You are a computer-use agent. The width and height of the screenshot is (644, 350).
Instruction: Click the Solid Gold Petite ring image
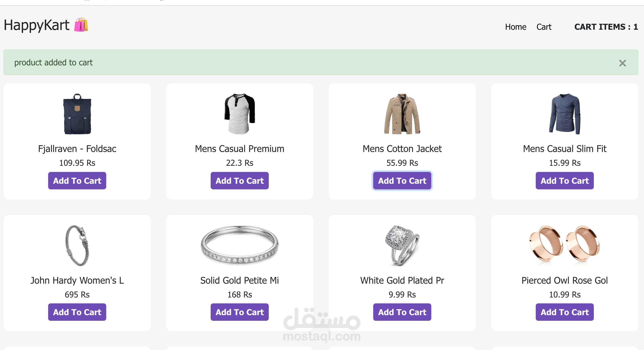click(240, 245)
